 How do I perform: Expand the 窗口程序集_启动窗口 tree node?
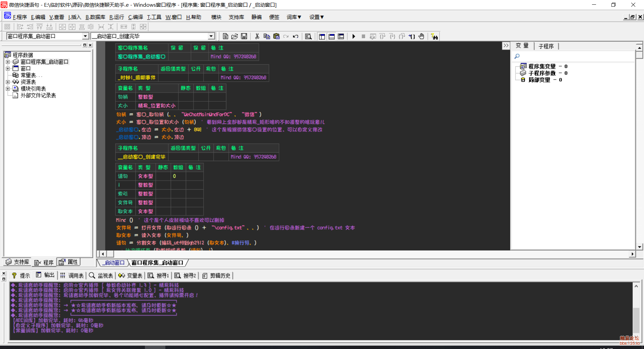8,62
